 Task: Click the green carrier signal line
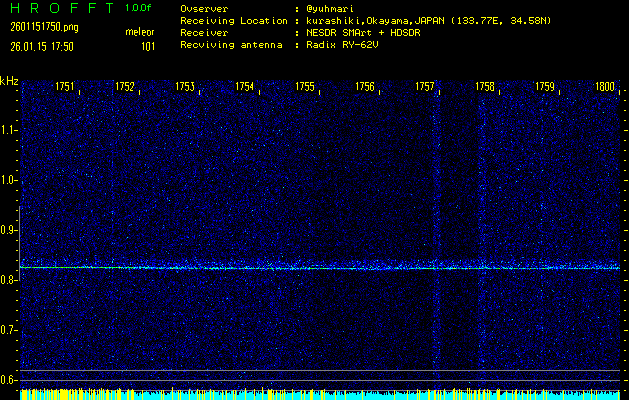[320, 268]
